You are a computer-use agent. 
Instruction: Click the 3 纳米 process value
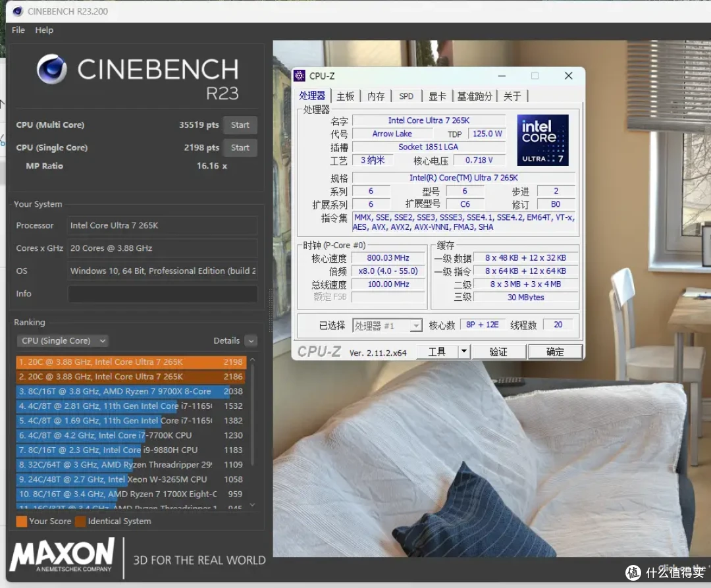[373, 160]
